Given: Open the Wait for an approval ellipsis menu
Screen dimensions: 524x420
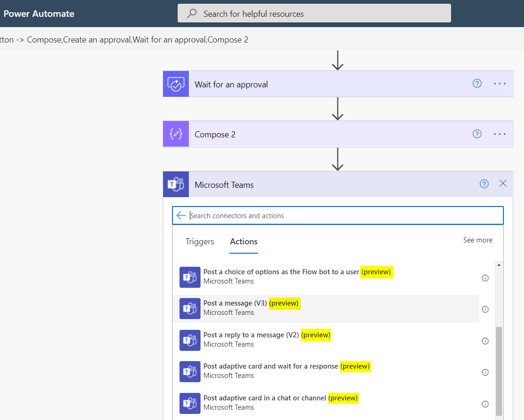Looking at the screenshot, I should 500,84.
